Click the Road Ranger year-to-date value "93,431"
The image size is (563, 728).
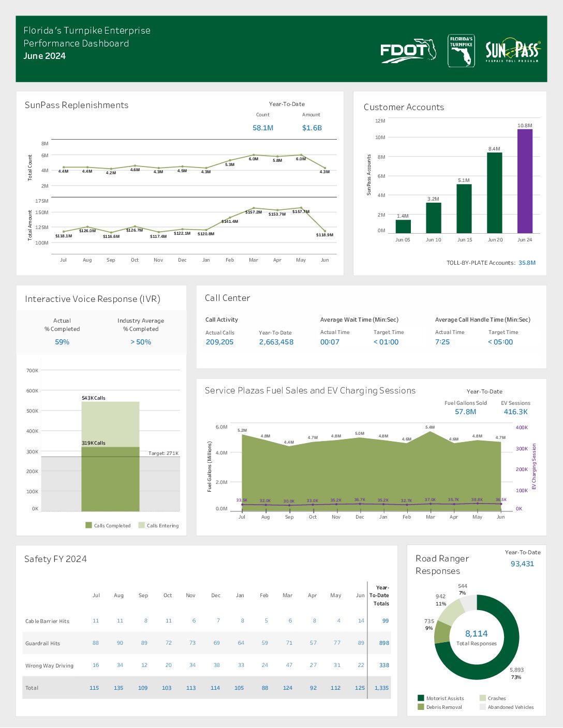pos(522,564)
